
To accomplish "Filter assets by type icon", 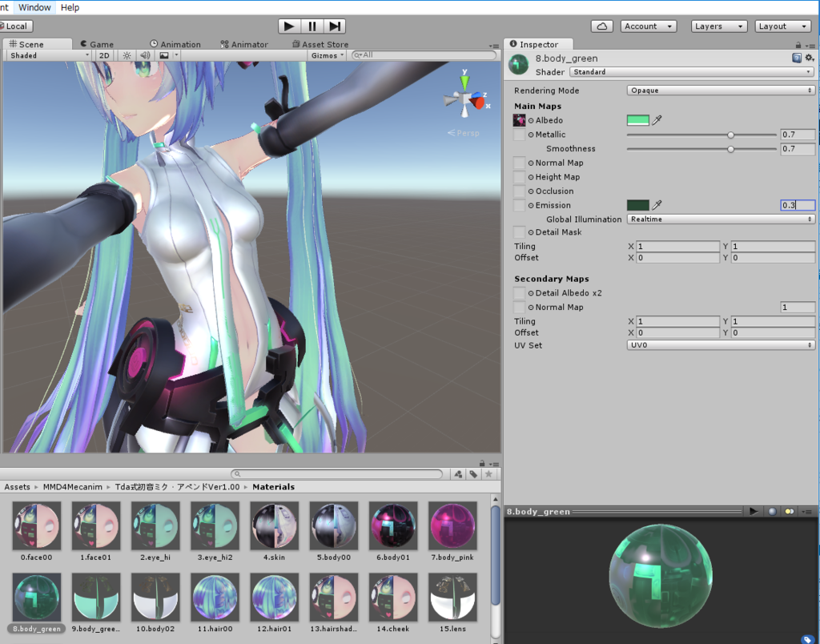I will (458, 474).
